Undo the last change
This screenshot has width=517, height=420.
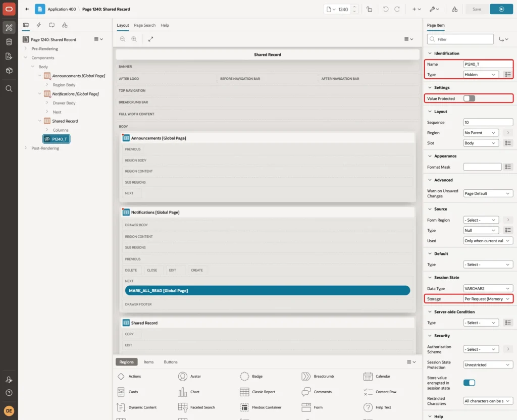point(385,9)
